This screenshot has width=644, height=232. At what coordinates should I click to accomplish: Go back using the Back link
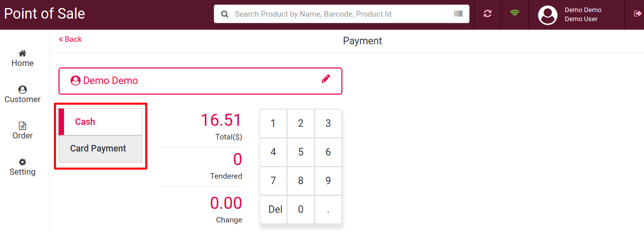[70, 39]
